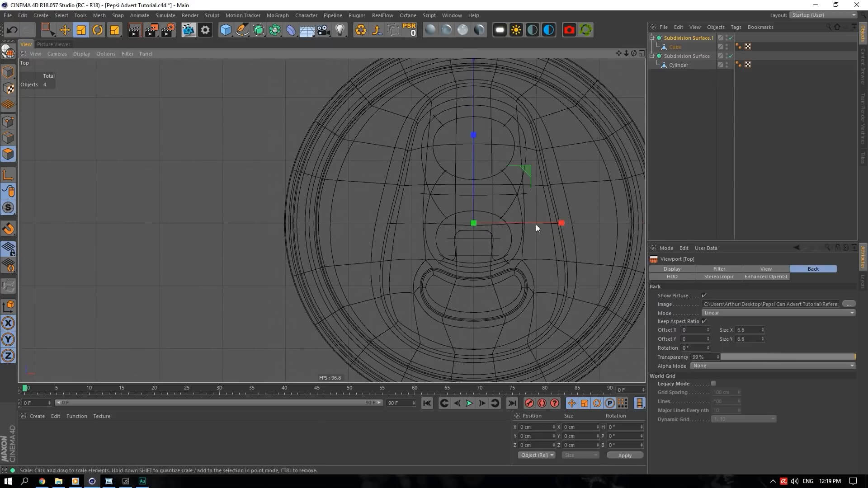868x488 pixels.
Task: Click the Apply button
Action: (625, 455)
